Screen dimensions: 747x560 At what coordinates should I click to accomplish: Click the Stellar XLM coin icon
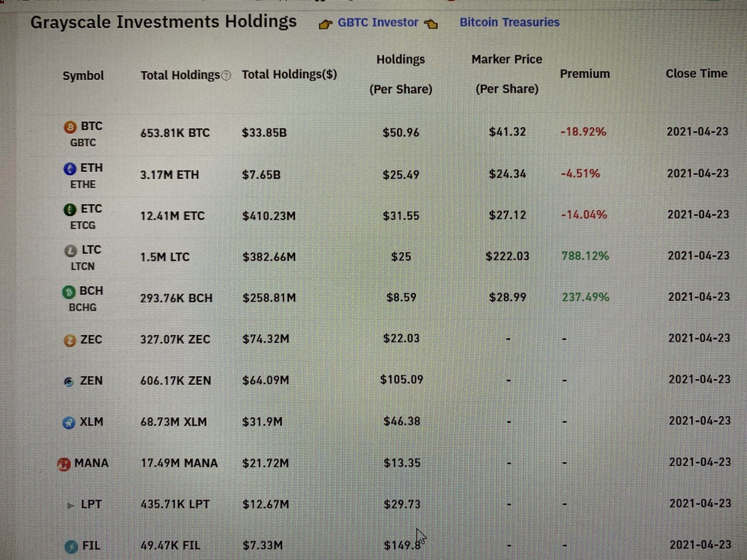tap(69, 422)
